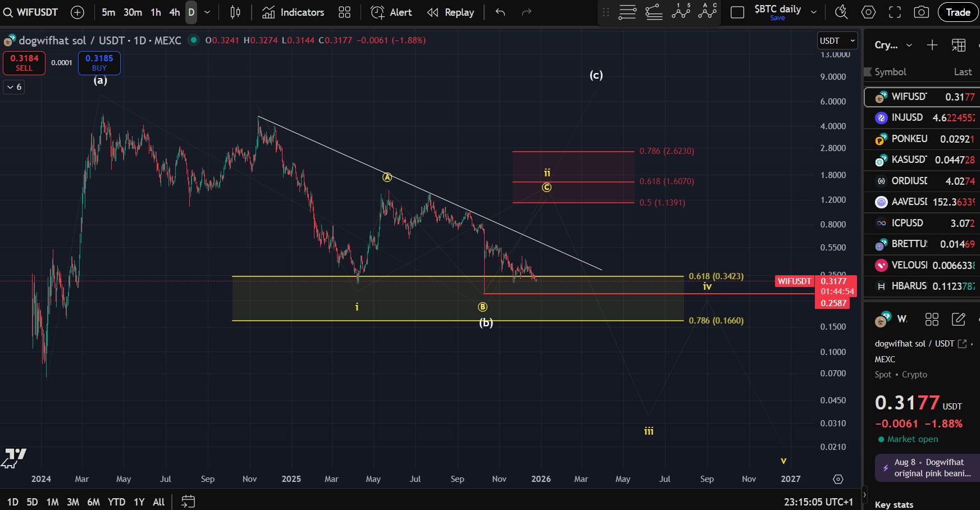
Task: Select the AAVEUSD watchlist row
Action: (922, 202)
